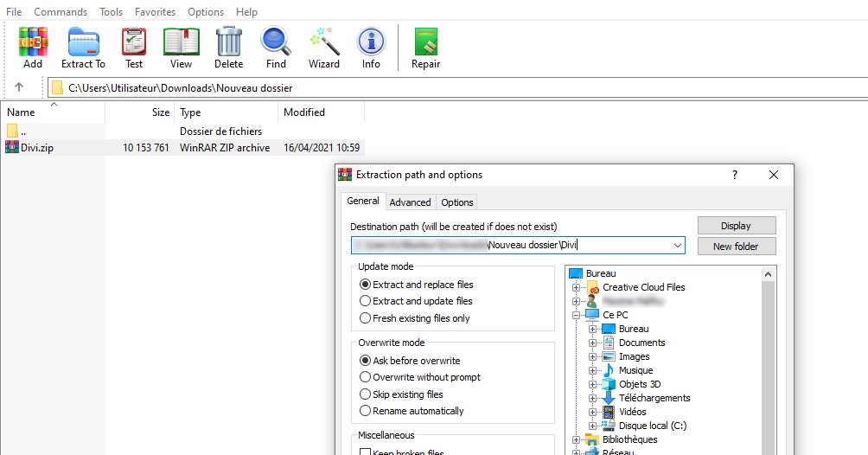
Task: Collapse the Ce PC tree node
Action: point(577,315)
